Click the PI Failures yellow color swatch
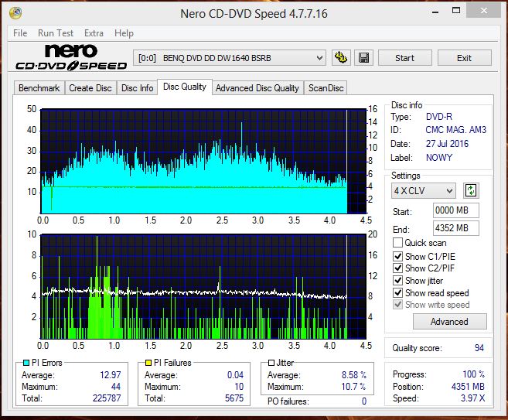 148,363
